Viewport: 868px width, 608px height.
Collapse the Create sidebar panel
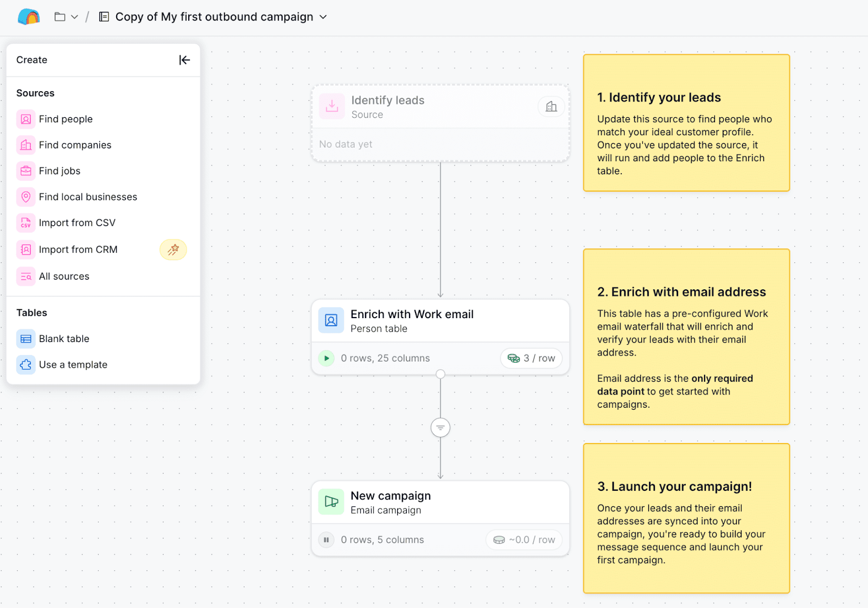click(x=184, y=60)
